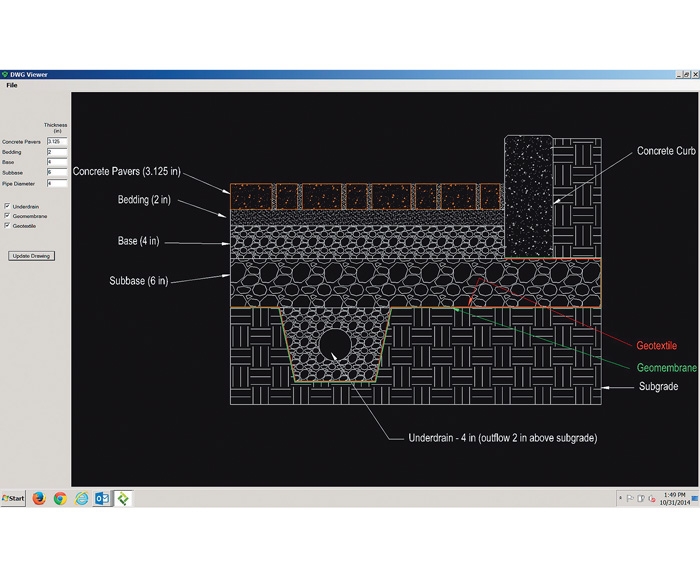Uncheck the Underdrain checkbox

click(8, 206)
